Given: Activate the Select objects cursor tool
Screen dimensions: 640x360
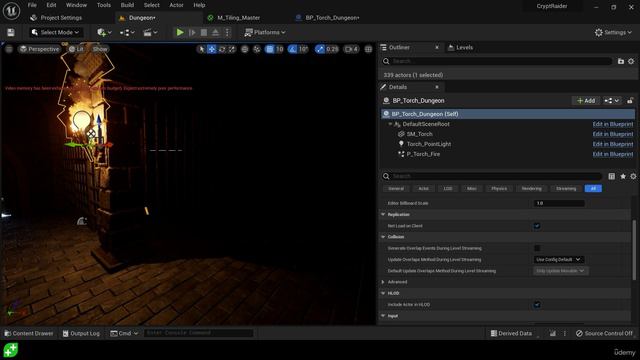Looking at the screenshot, I should (x=201, y=49).
